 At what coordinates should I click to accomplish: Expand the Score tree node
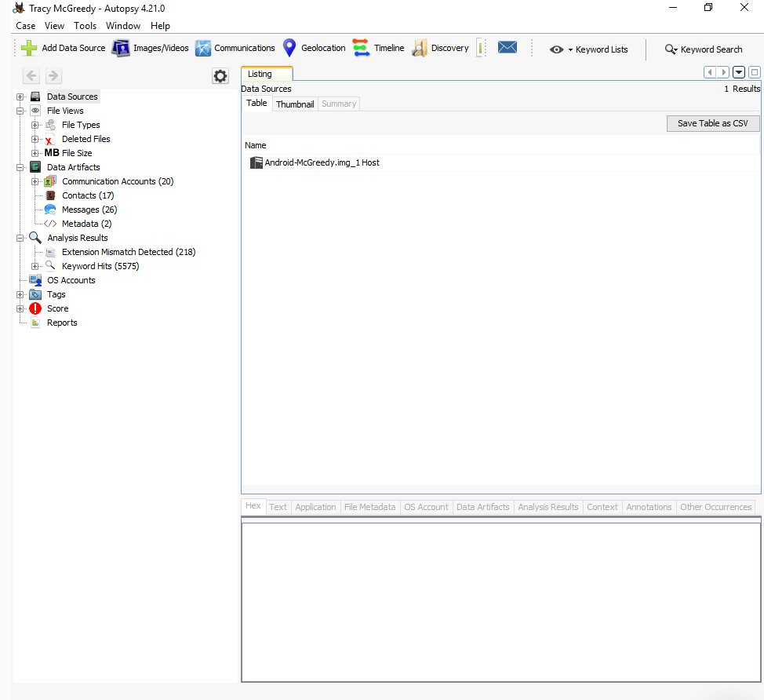(x=20, y=309)
